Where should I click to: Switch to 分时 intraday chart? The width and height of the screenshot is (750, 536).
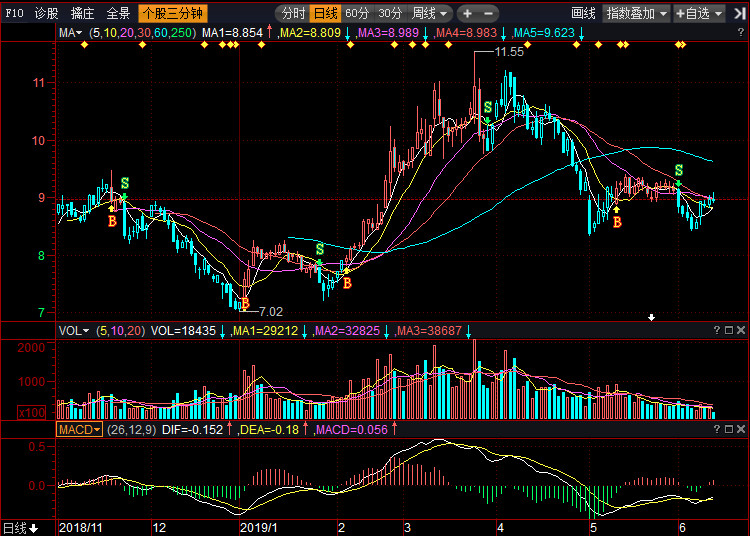coord(291,14)
